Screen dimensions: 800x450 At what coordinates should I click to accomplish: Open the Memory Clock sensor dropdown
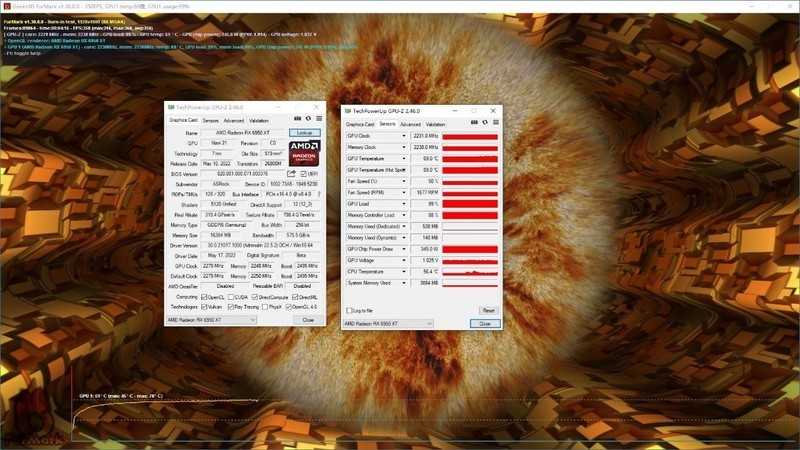(x=404, y=147)
